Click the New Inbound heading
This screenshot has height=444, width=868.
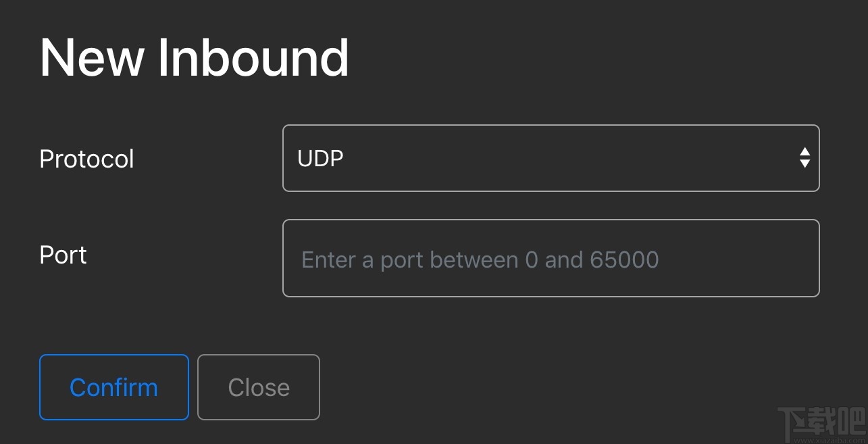click(x=194, y=58)
